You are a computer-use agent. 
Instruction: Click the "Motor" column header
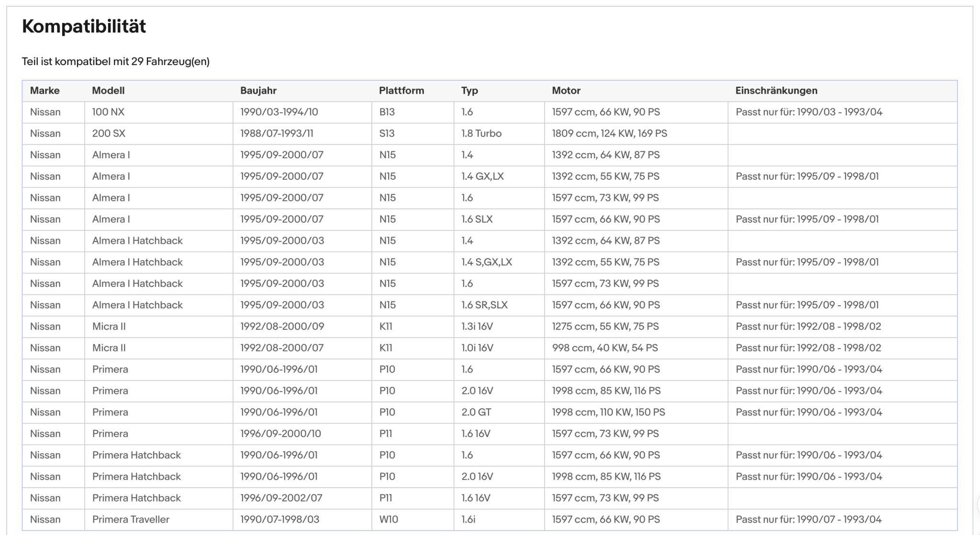click(x=566, y=91)
